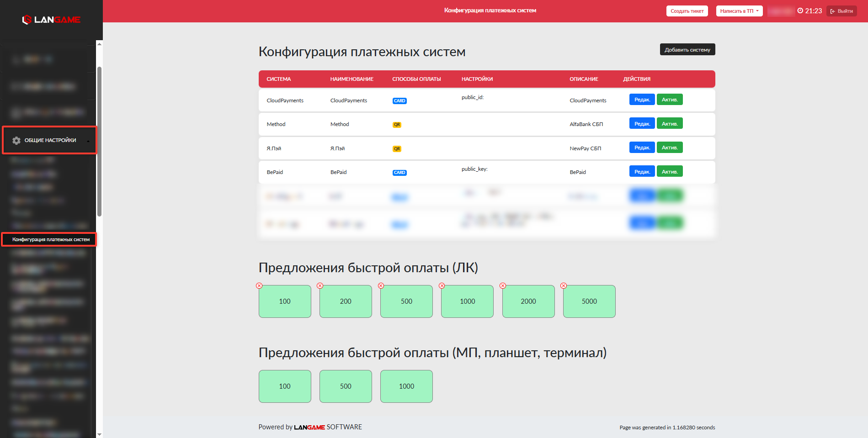Click Добавить систему to add a payment system

pyautogui.click(x=687, y=49)
